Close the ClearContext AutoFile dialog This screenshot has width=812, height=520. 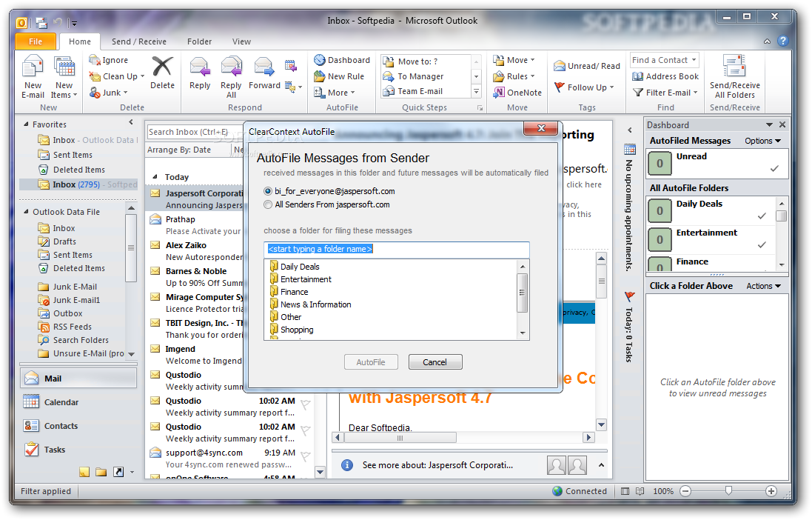(541, 128)
